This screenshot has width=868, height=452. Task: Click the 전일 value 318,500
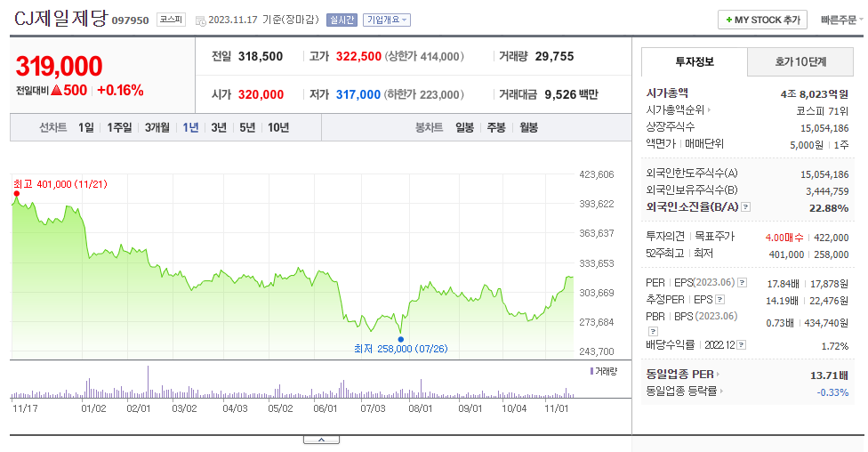[x=261, y=56]
